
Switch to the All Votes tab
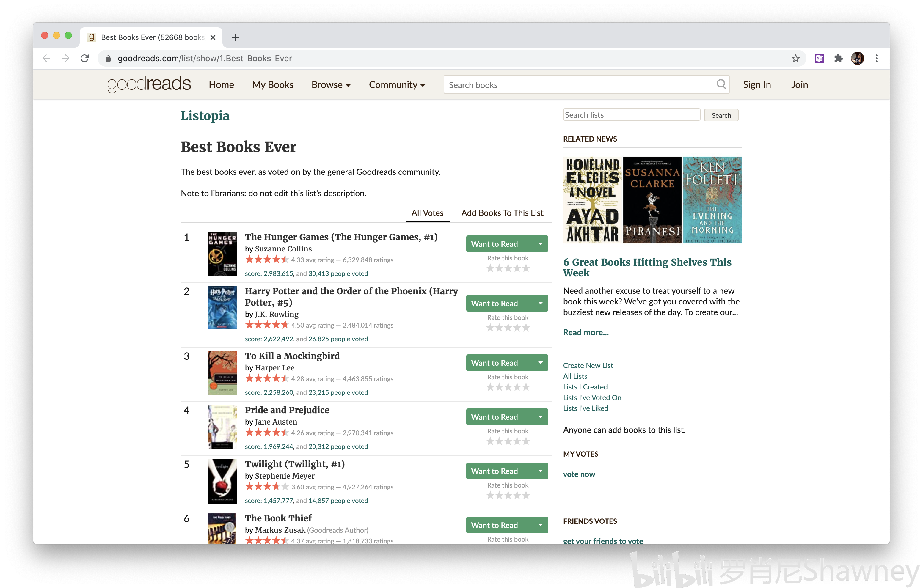[427, 213]
